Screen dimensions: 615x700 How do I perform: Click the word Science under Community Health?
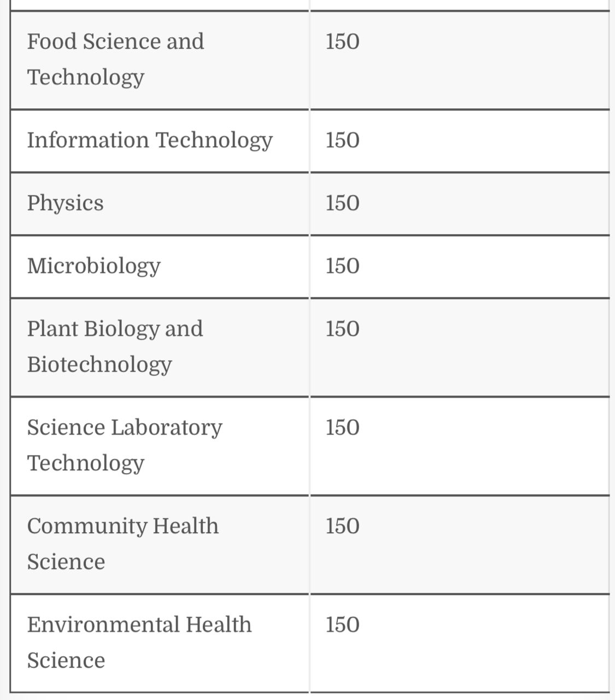[66, 562]
